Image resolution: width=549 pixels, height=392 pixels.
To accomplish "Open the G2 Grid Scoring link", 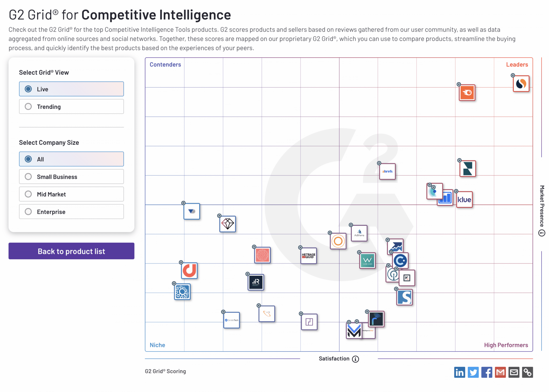I will pyautogui.click(x=165, y=371).
